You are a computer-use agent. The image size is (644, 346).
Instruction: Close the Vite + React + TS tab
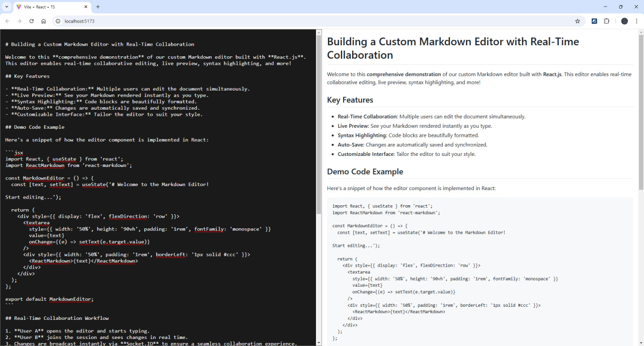85,7
